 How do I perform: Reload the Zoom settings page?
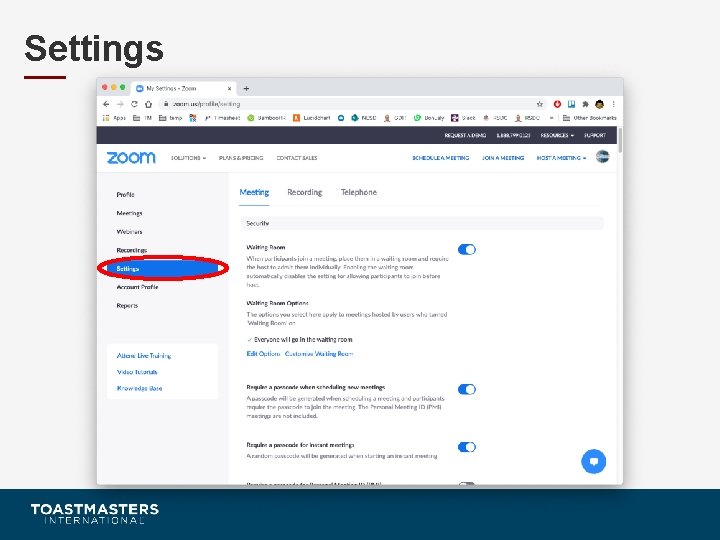(x=135, y=104)
